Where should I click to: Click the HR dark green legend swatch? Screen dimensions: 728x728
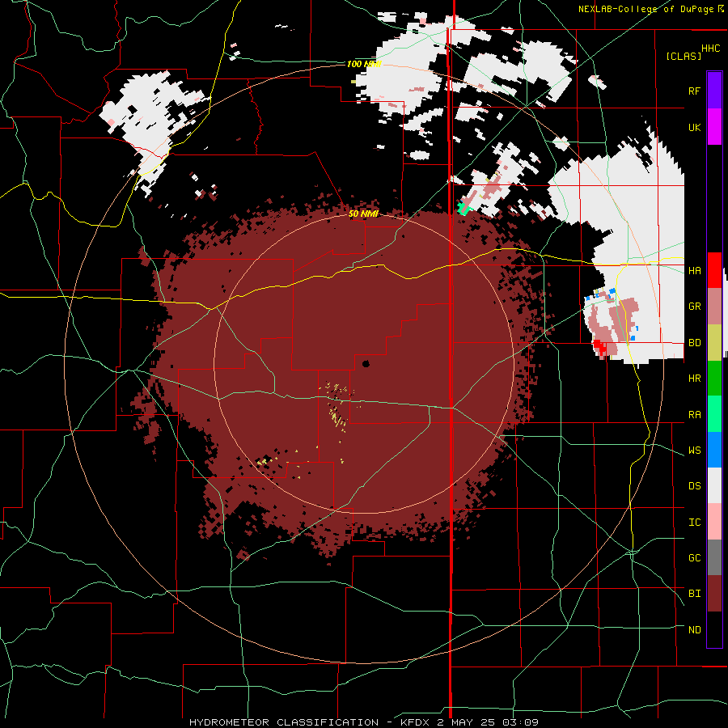click(x=714, y=379)
